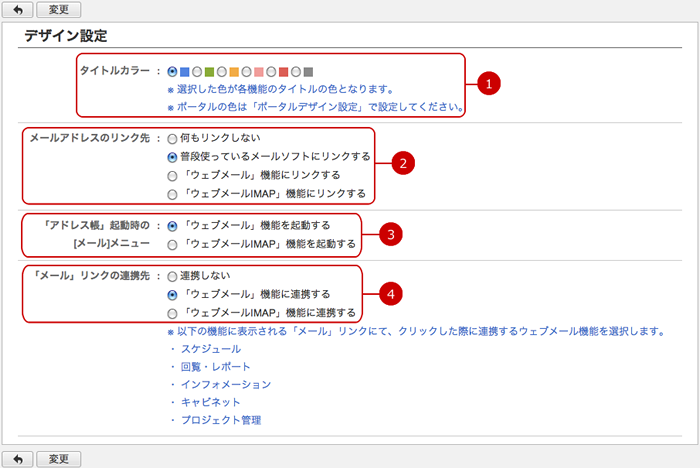Select 「ウェブメール」機能を起動する option
700x468 pixels.
(172, 226)
